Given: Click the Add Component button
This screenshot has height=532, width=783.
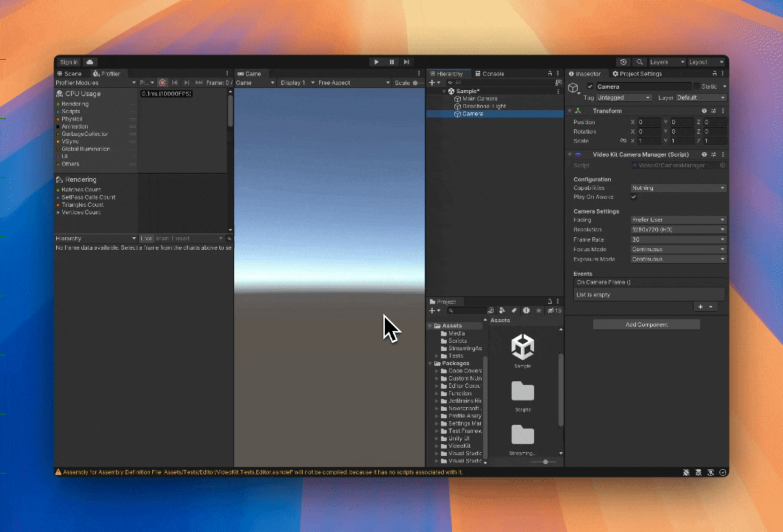Looking at the screenshot, I should (x=646, y=324).
